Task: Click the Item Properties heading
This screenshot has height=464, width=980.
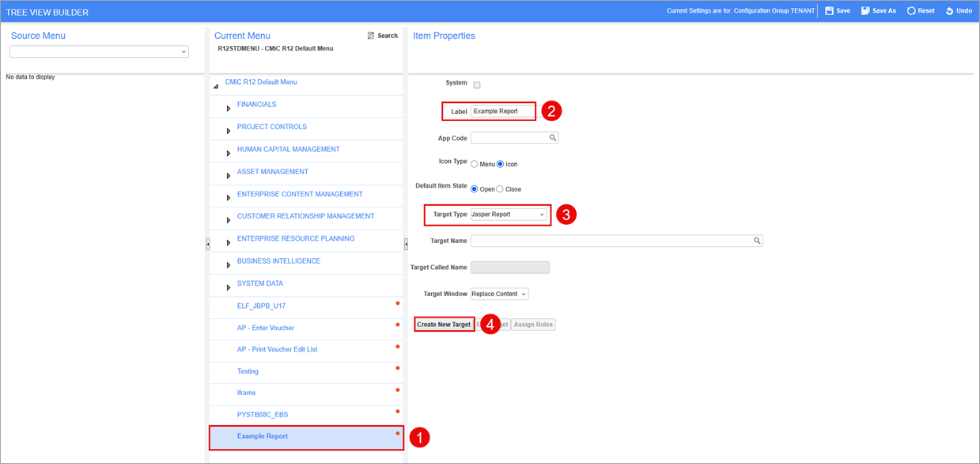Action: tap(444, 36)
